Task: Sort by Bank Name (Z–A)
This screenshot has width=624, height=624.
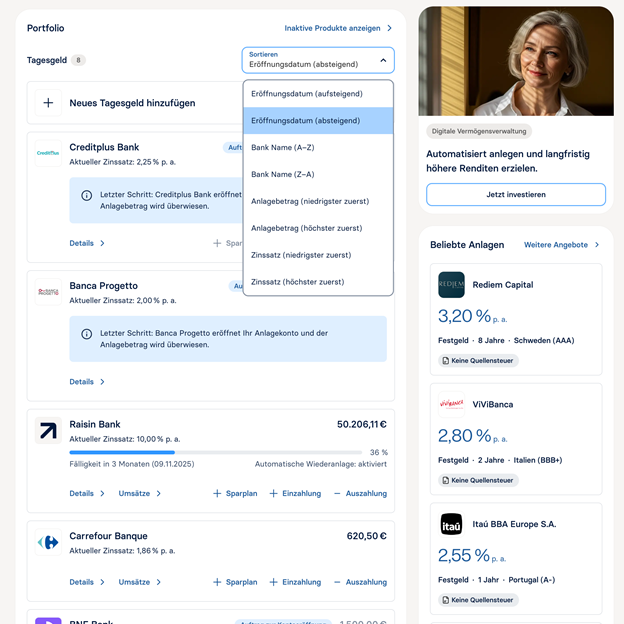Action: click(318, 174)
